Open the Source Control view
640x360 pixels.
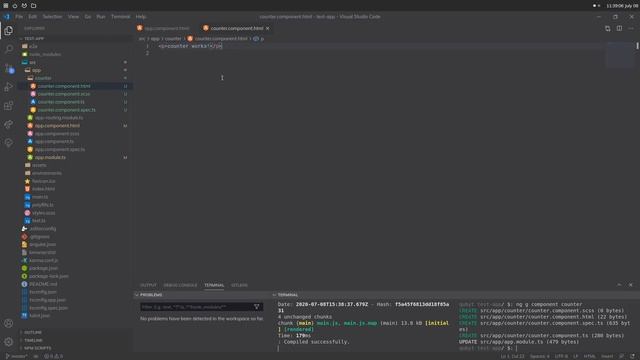click(9, 68)
